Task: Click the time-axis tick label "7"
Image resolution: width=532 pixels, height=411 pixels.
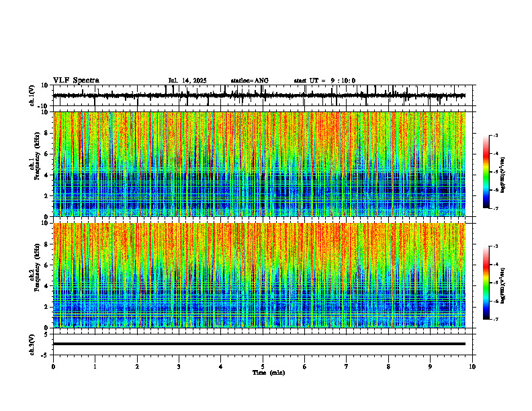Action: click(347, 367)
